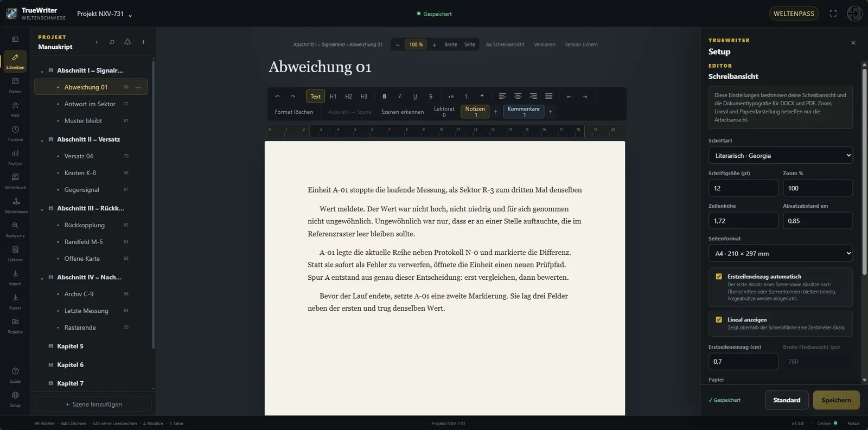Viewport: 868px width, 430px height.
Task: Reset settings with Standard button
Action: tap(787, 400)
